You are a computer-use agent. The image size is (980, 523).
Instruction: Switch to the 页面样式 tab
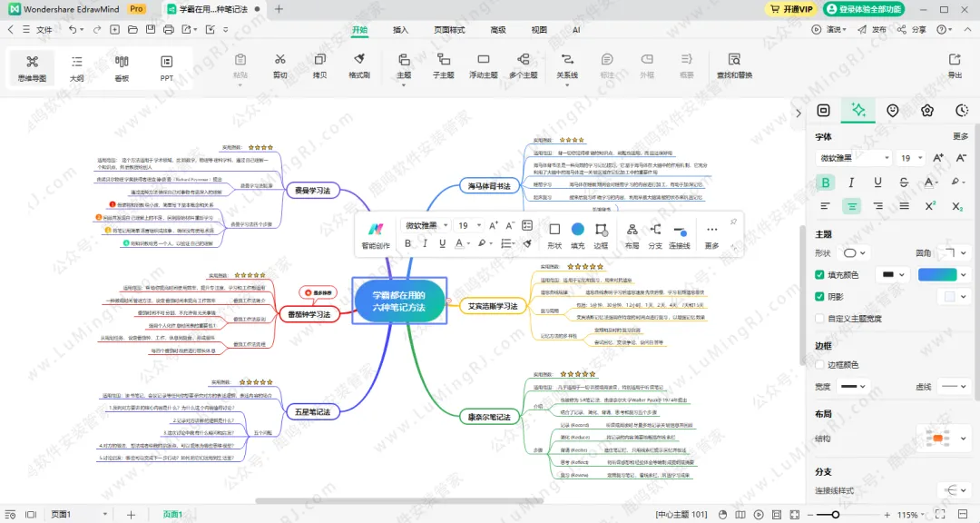click(449, 30)
